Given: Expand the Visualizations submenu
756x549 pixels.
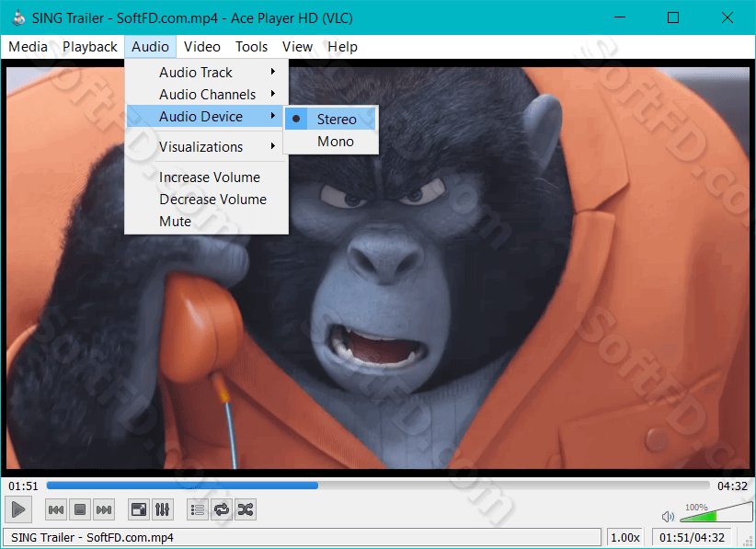Looking at the screenshot, I should [x=204, y=146].
